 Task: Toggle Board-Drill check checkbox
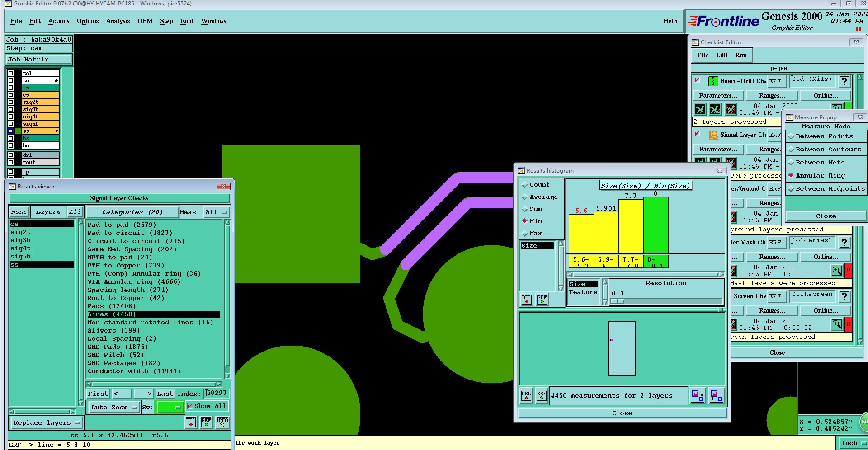tap(697, 80)
